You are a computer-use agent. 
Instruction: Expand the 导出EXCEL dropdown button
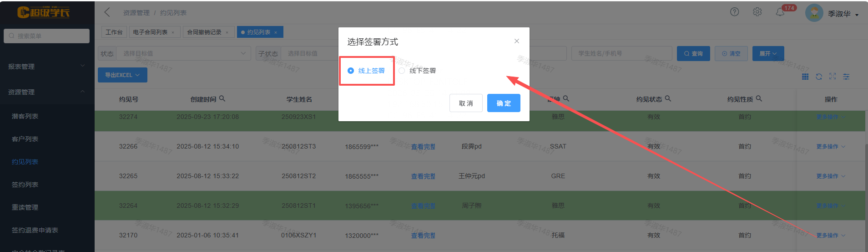[122, 75]
